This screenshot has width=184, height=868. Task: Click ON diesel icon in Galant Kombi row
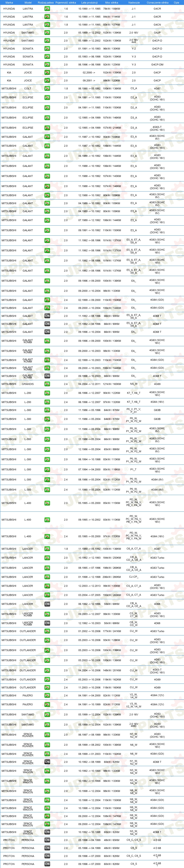(47, 376)
